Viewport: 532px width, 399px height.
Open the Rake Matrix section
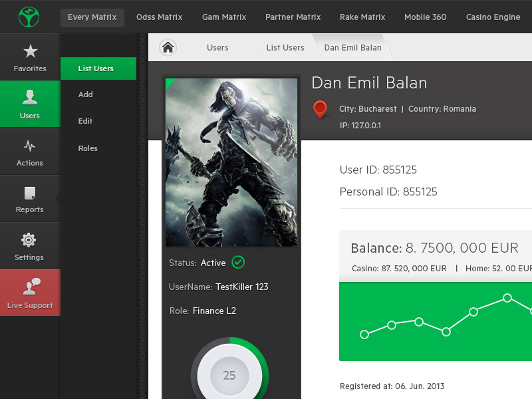[362, 17]
